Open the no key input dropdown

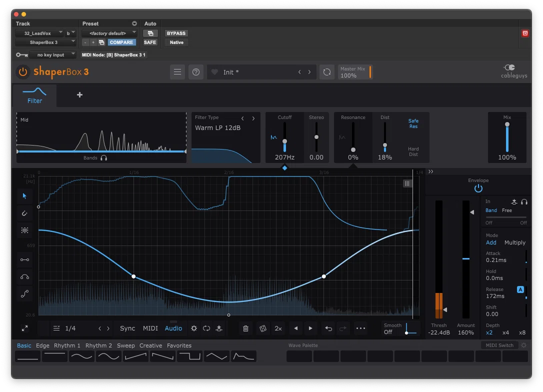coord(52,54)
